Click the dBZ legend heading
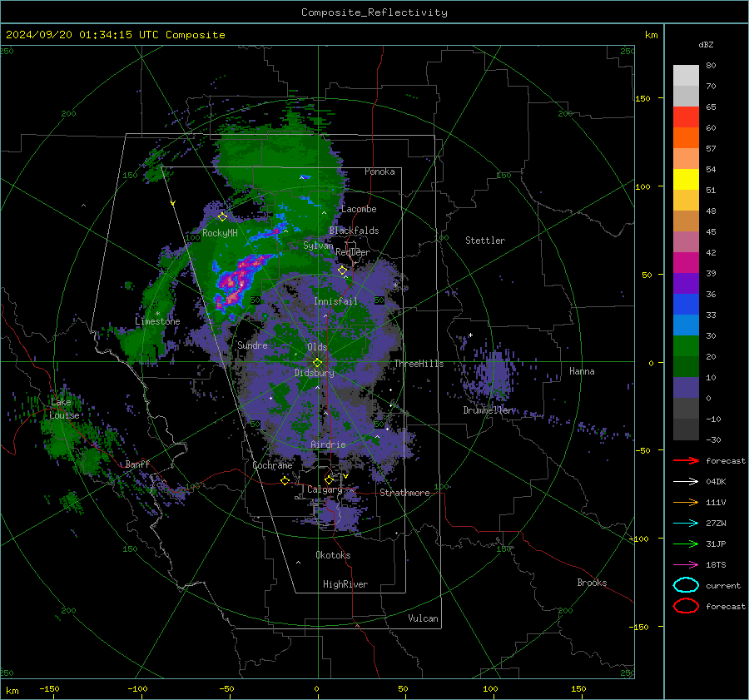749x700 pixels. click(706, 44)
